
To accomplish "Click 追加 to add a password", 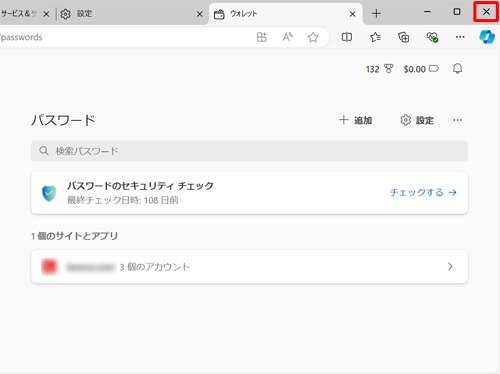I will (x=355, y=120).
